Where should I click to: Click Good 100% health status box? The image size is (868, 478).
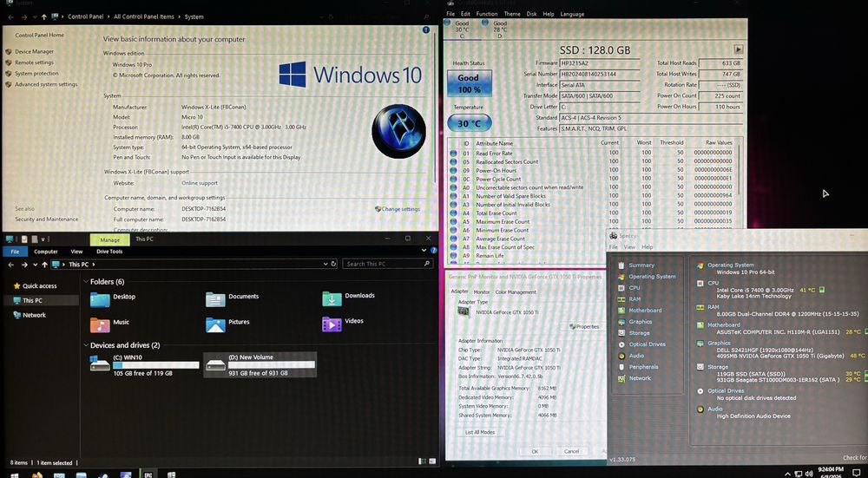click(469, 83)
